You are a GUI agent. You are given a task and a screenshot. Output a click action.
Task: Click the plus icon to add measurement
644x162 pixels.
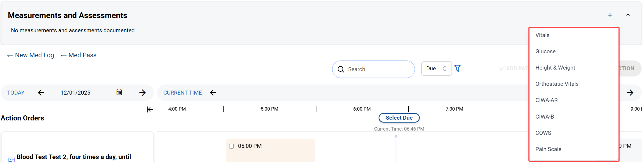610,15
